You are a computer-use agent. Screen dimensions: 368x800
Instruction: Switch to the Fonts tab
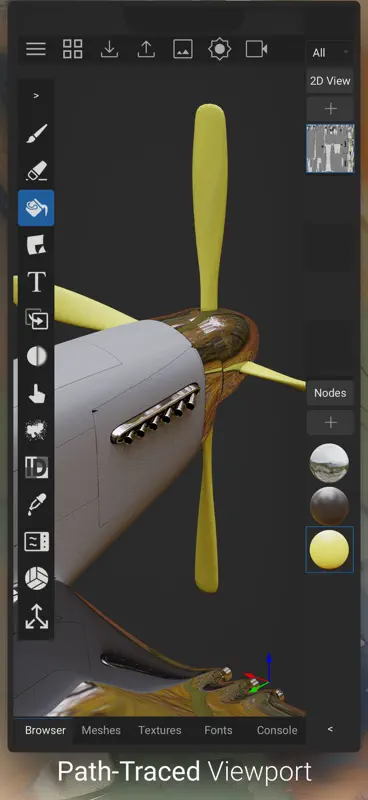(x=218, y=730)
